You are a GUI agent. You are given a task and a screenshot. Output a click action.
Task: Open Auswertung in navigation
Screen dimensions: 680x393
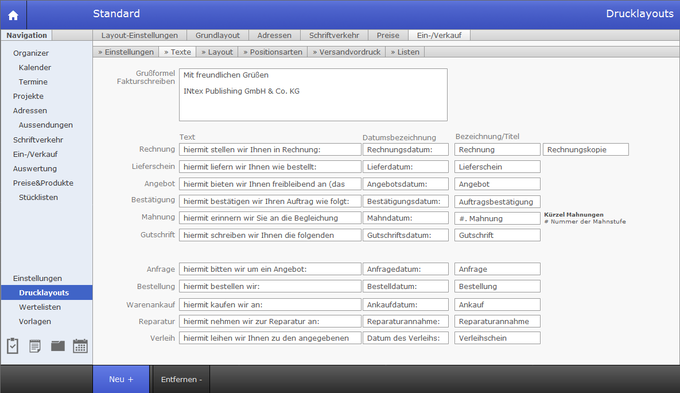click(x=35, y=168)
